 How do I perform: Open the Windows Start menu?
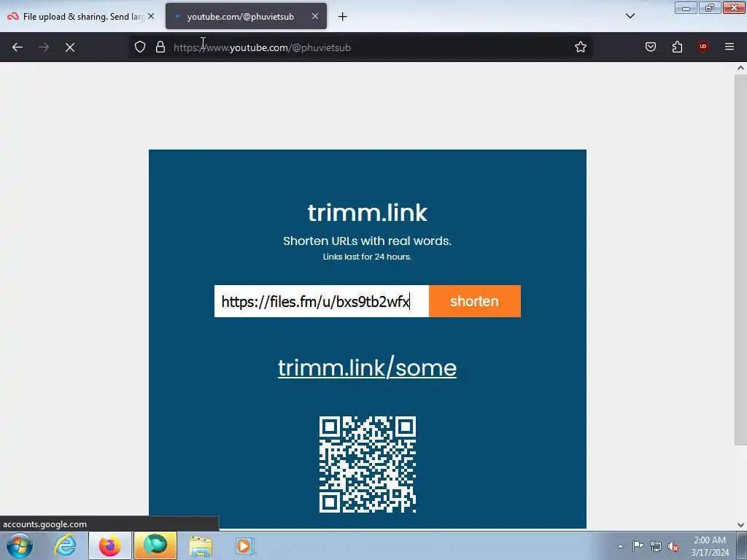pos(19,545)
